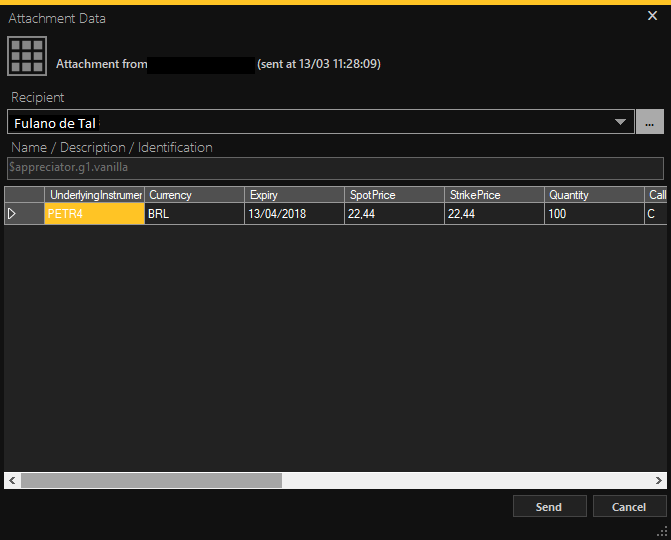Click the Quantity column header
This screenshot has width=671, height=540.
[594, 195]
